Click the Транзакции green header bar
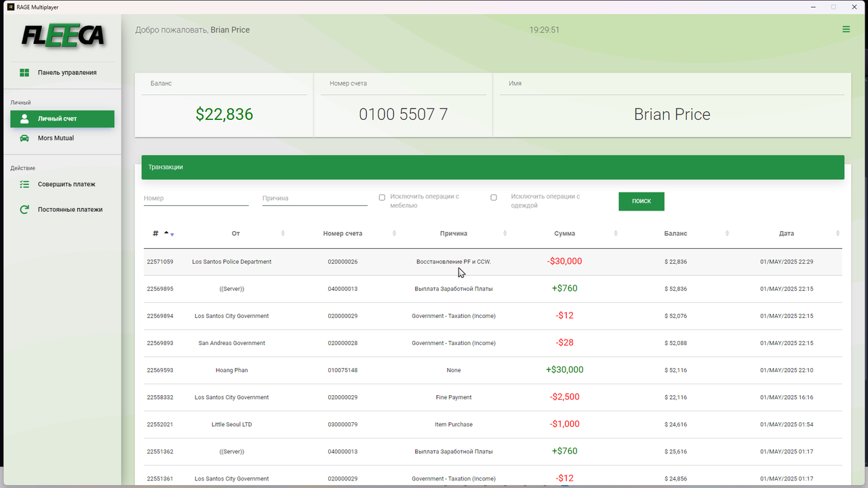This screenshot has width=868, height=488. tap(493, 167)
